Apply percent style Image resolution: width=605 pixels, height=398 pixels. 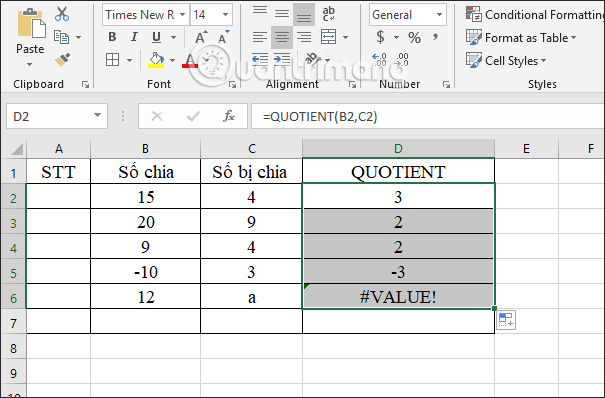pos(414,37)
